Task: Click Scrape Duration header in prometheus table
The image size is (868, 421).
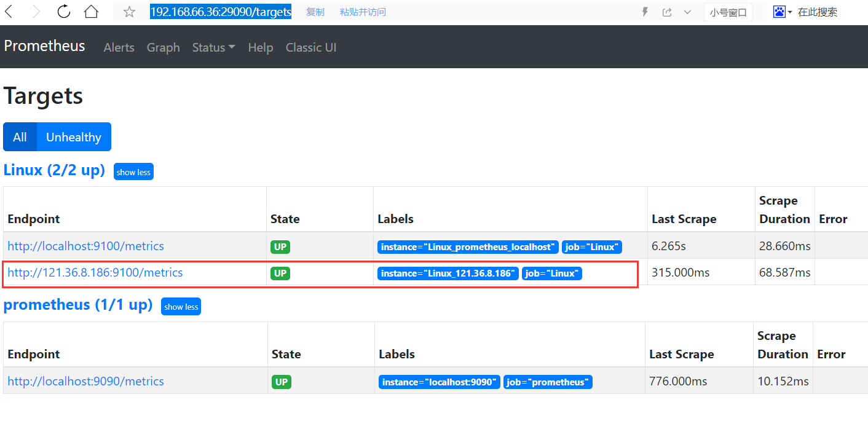Action: 783,345
